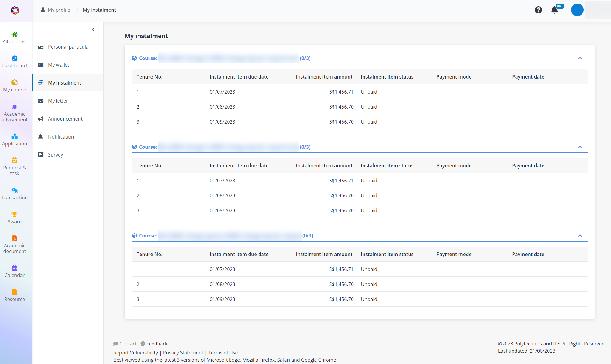Click Unpaid status for second table's 01/09/2023
The width and height of the screenshot is (611, 364).
(369, 210)
